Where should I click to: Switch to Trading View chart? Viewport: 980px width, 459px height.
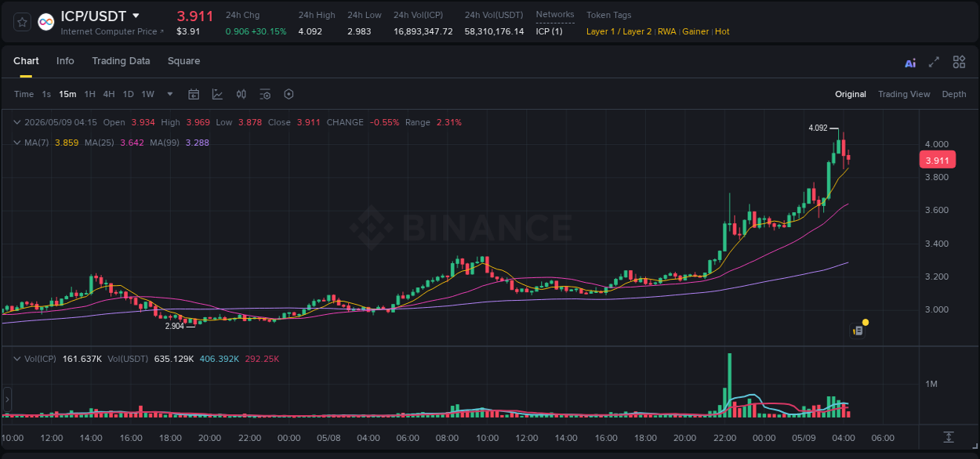[904, 94]
